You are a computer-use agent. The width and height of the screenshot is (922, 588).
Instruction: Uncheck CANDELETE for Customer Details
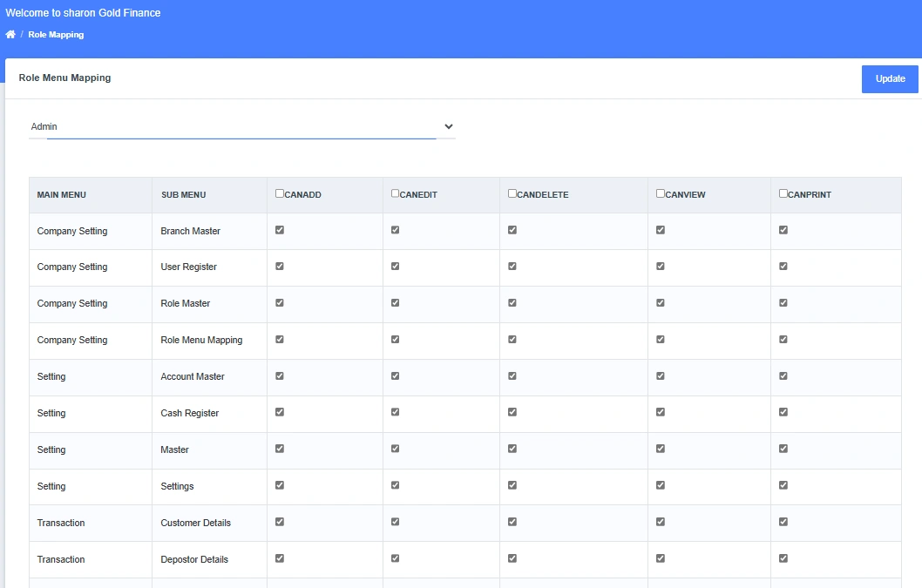point(512,522)
